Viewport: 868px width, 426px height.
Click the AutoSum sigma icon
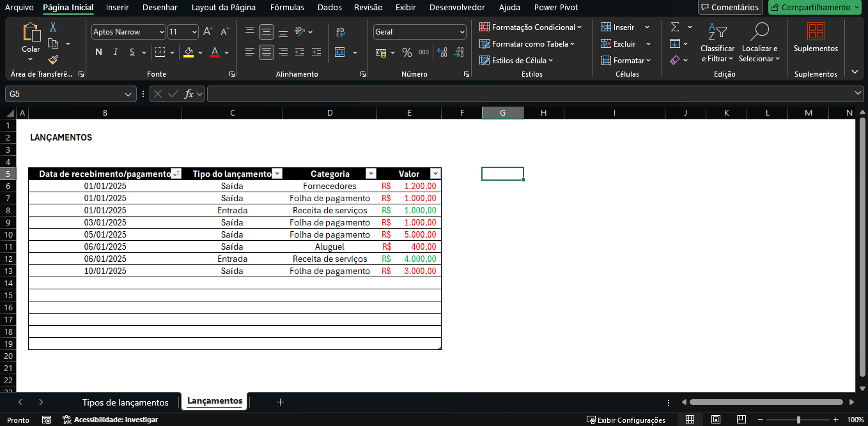coord(675,27)
